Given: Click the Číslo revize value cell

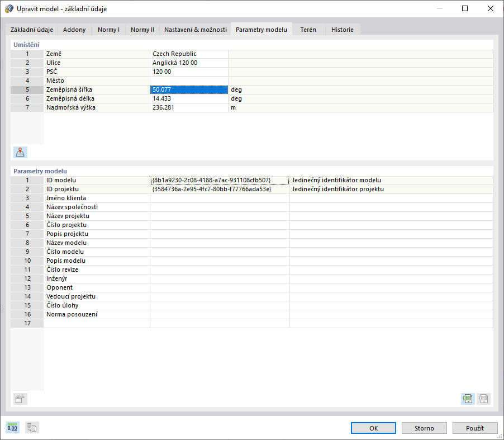Looking at the screenshot, I should pyautogui.click(x=220, y=269).
